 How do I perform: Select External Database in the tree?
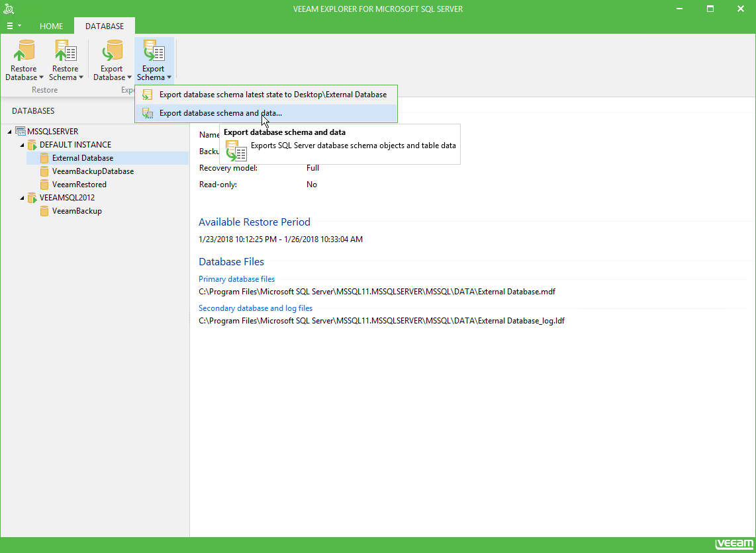pyautogui.click(x=83, y=158)
